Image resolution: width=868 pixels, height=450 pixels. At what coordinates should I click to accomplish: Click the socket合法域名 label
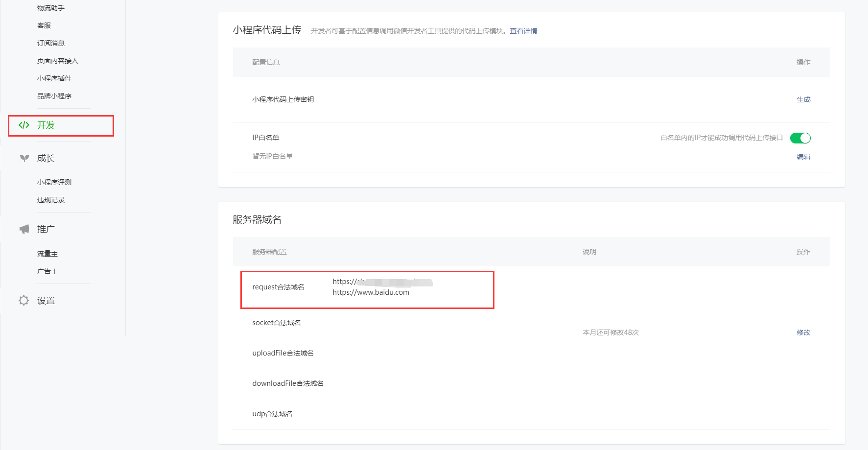[x=277, y=323]
